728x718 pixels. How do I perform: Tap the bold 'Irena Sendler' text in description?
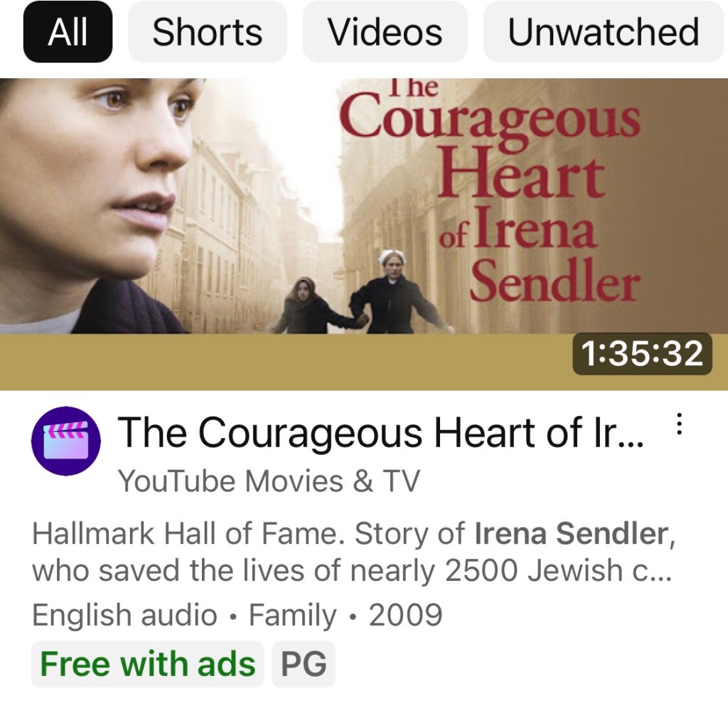tap(571, 533)
